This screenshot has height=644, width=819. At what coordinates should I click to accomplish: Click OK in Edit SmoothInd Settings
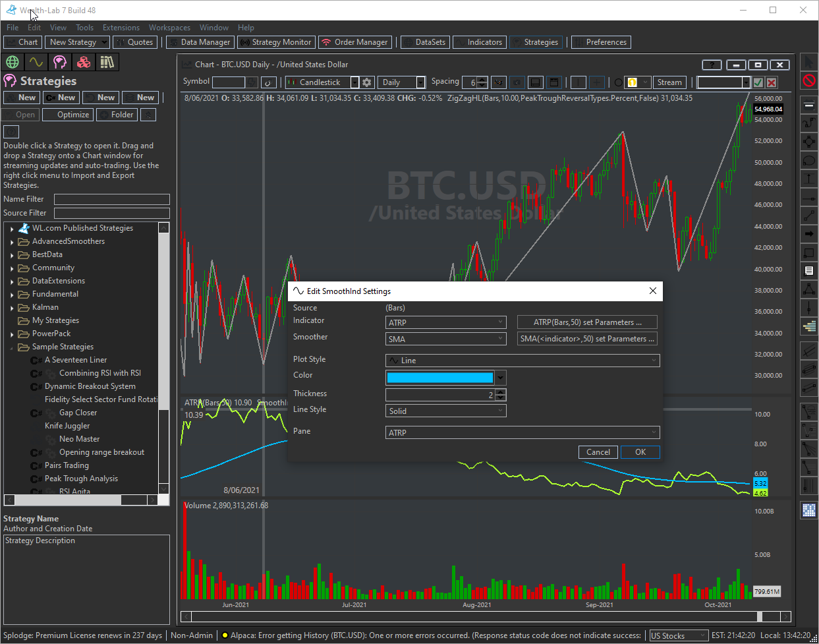[640, 452]
